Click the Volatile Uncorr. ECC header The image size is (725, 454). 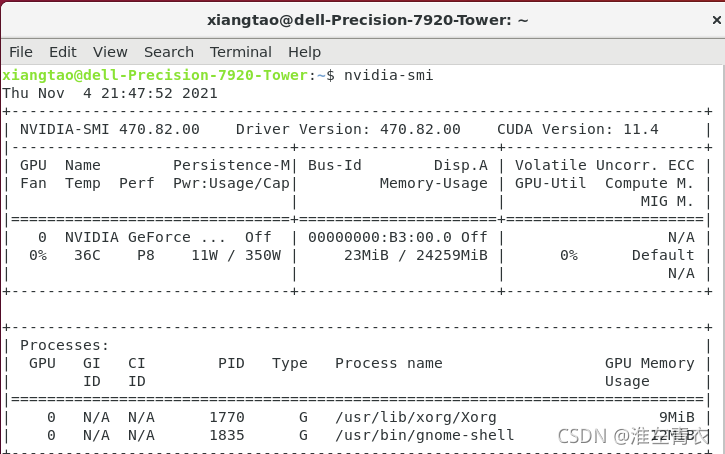tap(605, 165)
